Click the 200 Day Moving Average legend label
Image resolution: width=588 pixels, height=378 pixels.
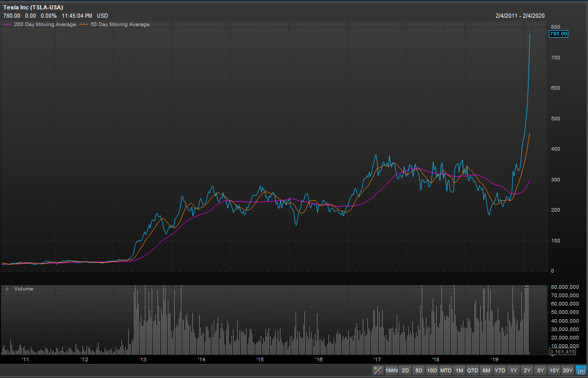(x=45, y=25)
